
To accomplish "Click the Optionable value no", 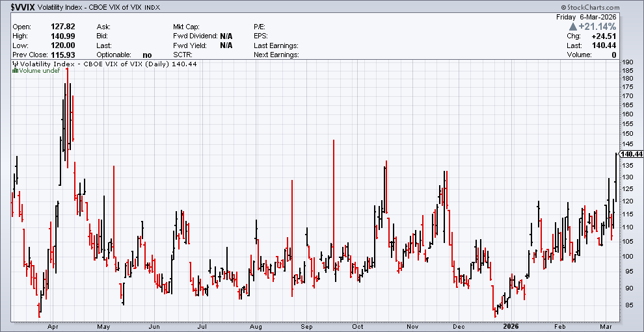I will [147, 55].
